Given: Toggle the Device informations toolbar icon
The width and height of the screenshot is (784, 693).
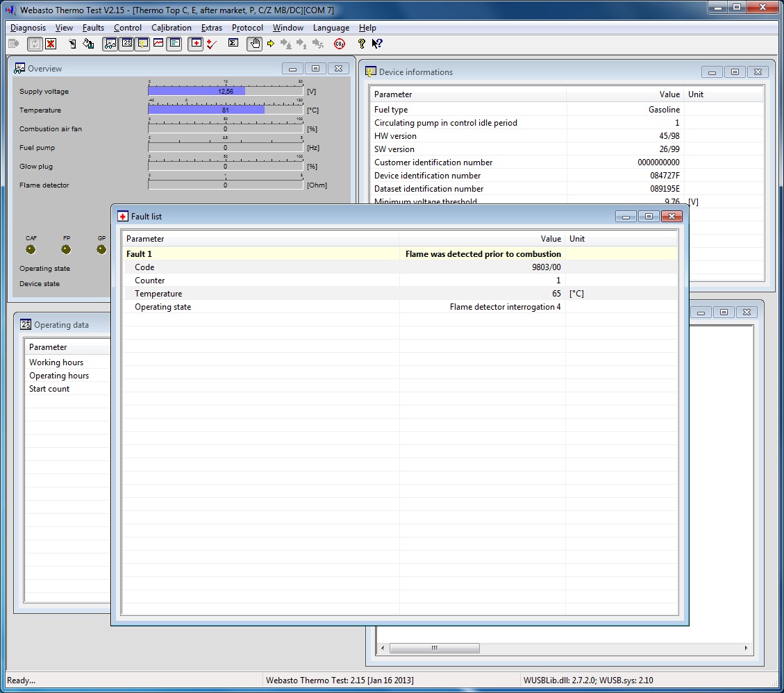Looking at the screenshot, I should pos(143,44).
